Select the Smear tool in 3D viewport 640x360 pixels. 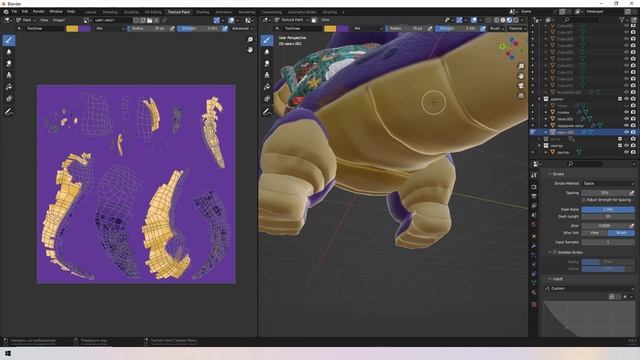pyautogui.click(x=267, y=64)
